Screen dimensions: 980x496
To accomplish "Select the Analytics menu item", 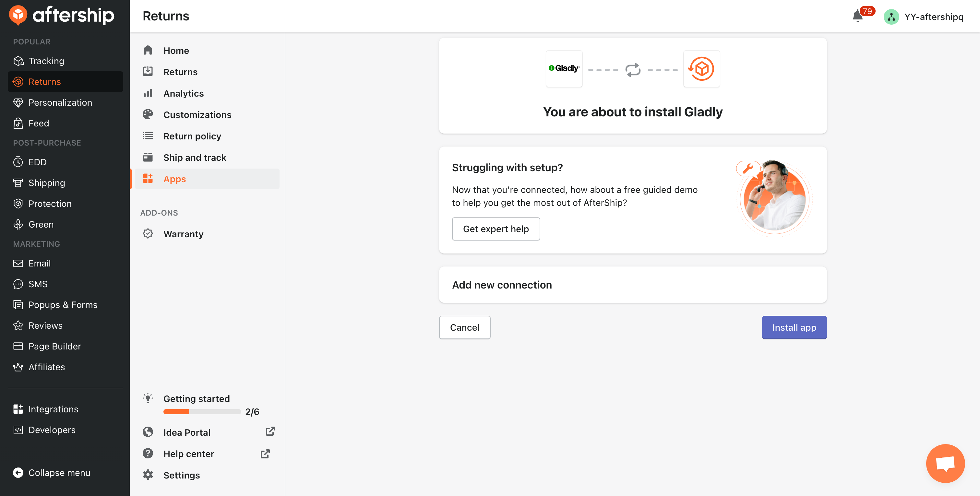I will [x=183, y=93].
